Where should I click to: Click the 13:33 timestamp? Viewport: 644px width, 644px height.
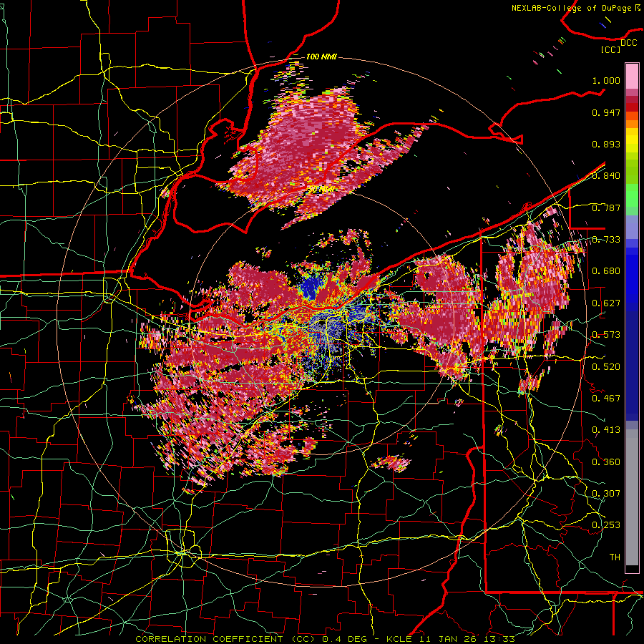(499, 639)
